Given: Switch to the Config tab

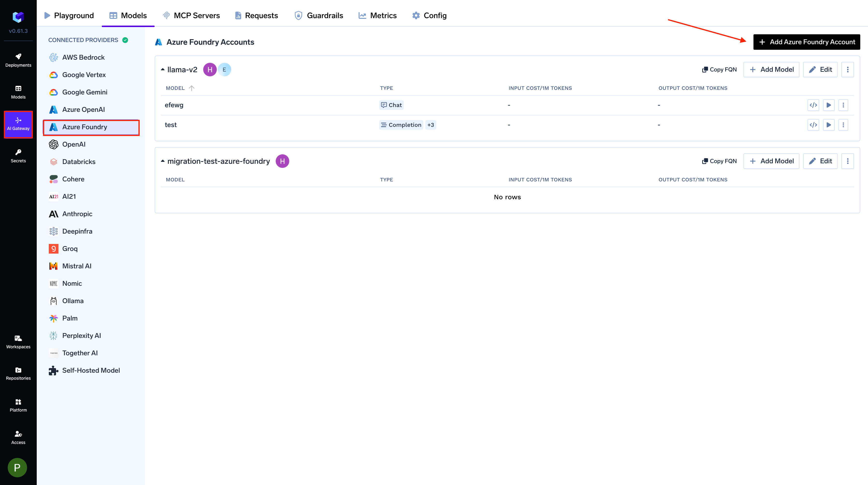Looking at the screenshot, I should (429, 15).
